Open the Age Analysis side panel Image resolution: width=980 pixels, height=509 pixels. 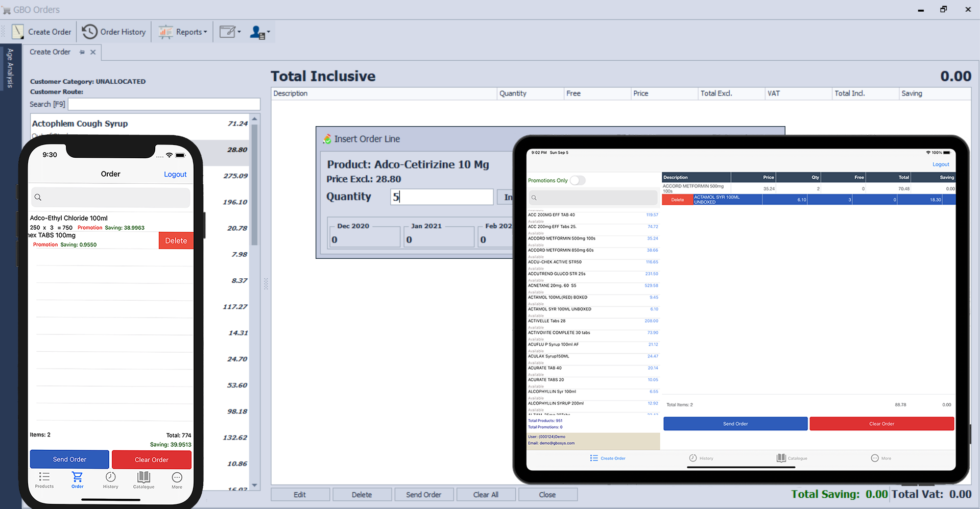pos(10,68)
